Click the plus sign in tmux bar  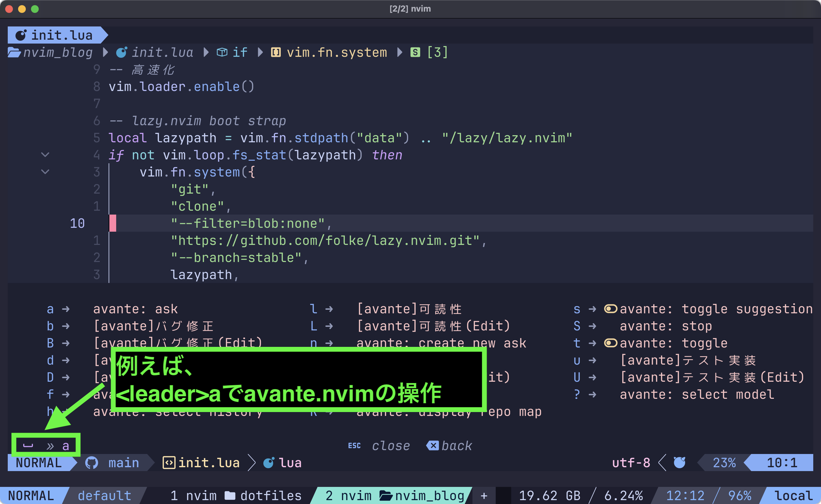pyautogui.click(x=484, y=496)
